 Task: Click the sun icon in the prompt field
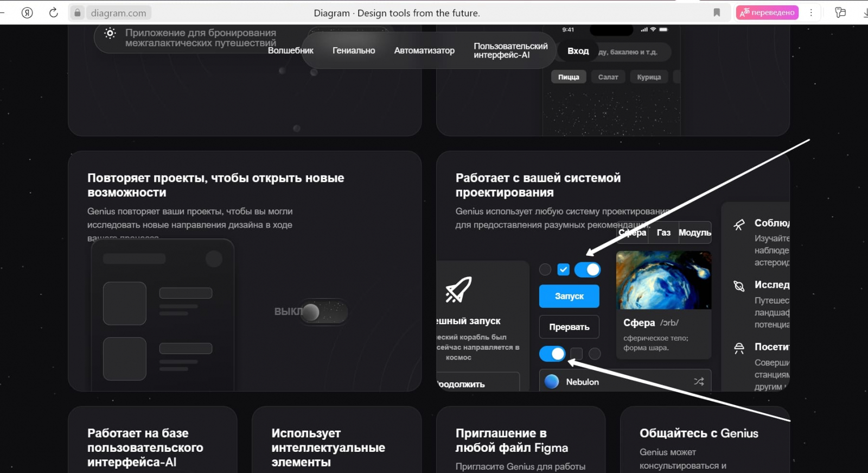[x=110, y=33]
